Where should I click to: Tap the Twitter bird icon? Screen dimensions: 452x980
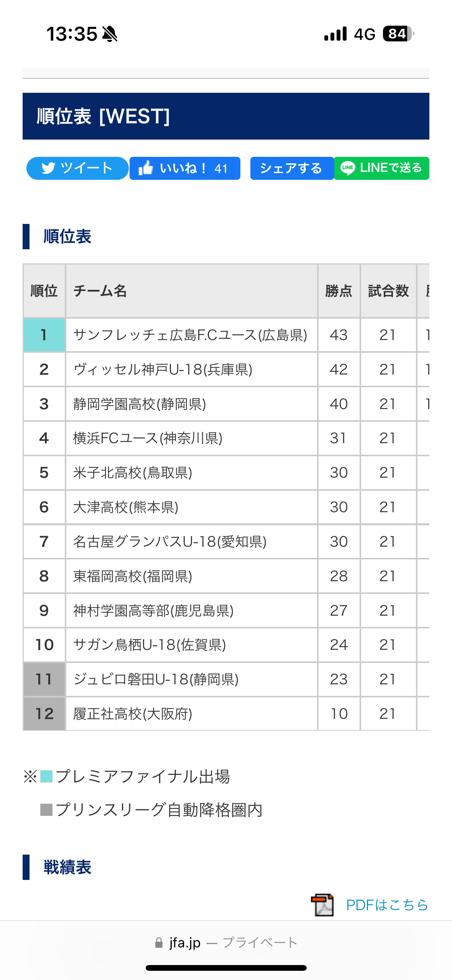click(48, 168)
